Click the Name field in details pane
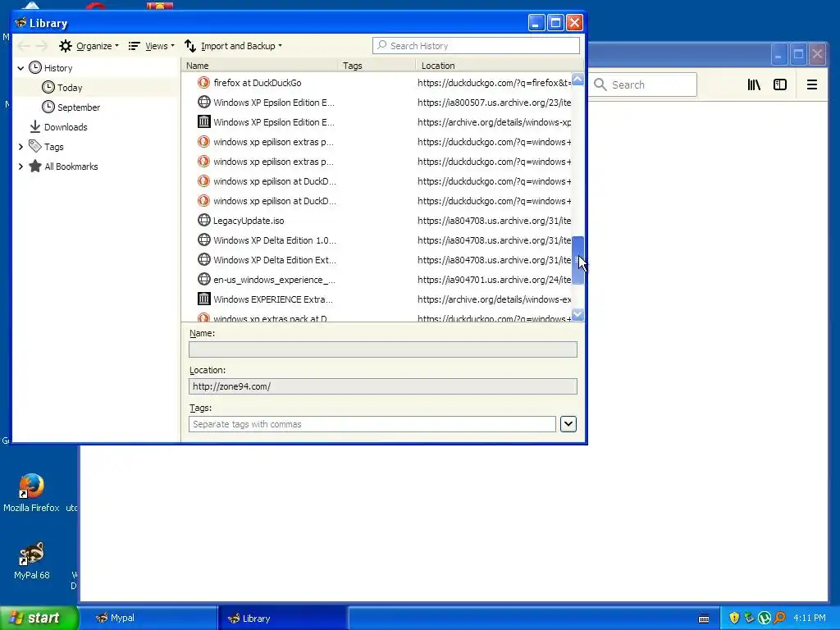The height and width of the screenshot is (630, 840). coord(382,349)
